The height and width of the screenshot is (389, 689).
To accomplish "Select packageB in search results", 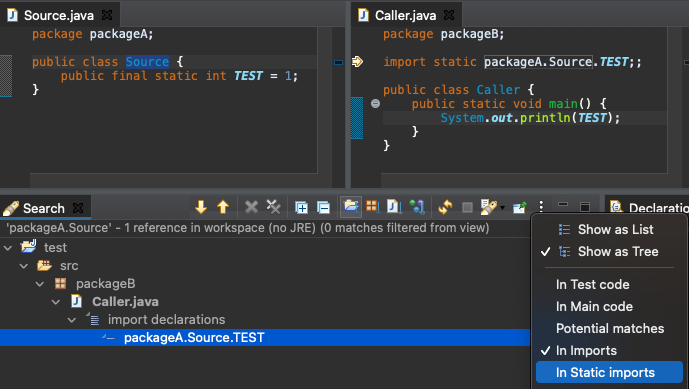I will pos(105,284).
